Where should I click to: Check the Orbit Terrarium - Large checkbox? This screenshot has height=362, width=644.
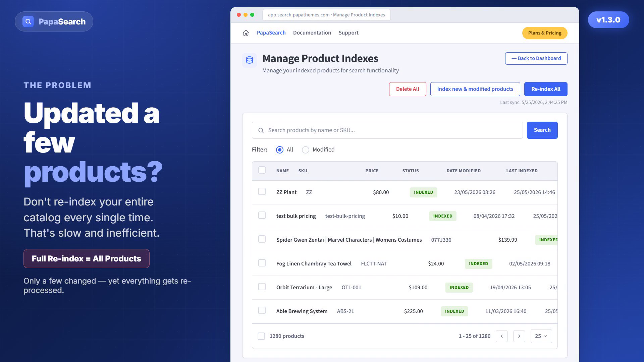tap(262, 287)
